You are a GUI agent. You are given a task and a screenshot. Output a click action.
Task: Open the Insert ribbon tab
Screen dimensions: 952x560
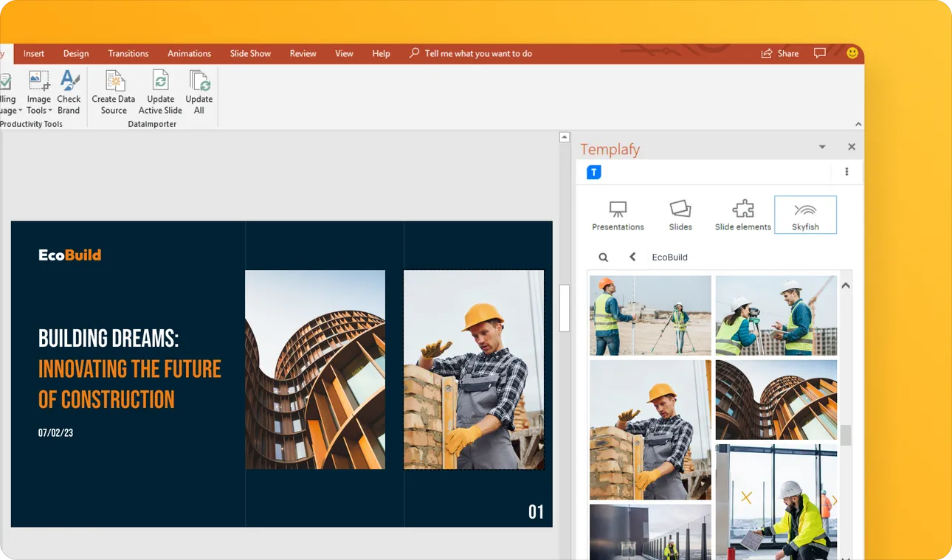click(34, 54)
